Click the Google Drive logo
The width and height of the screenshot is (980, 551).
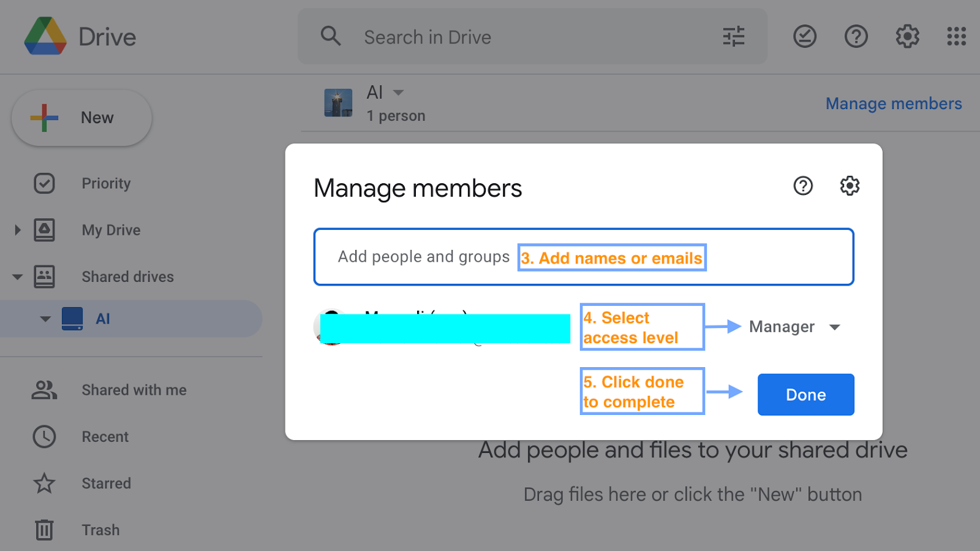click(x=45, y=36)
